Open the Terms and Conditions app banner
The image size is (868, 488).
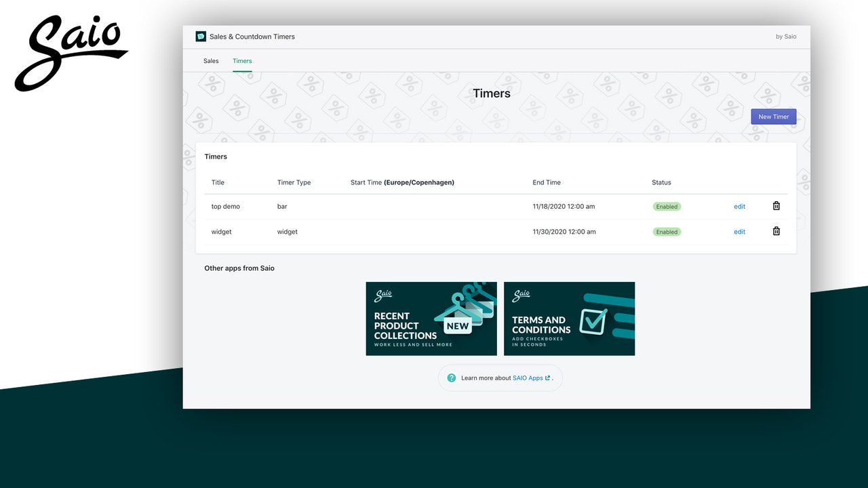[x=569, y=319]
